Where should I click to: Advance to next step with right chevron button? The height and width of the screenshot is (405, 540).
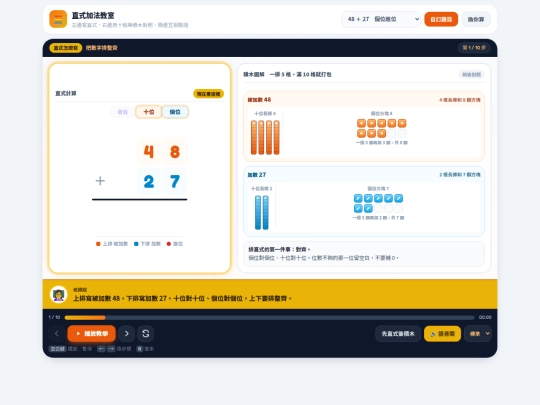(x=126, y=333)
